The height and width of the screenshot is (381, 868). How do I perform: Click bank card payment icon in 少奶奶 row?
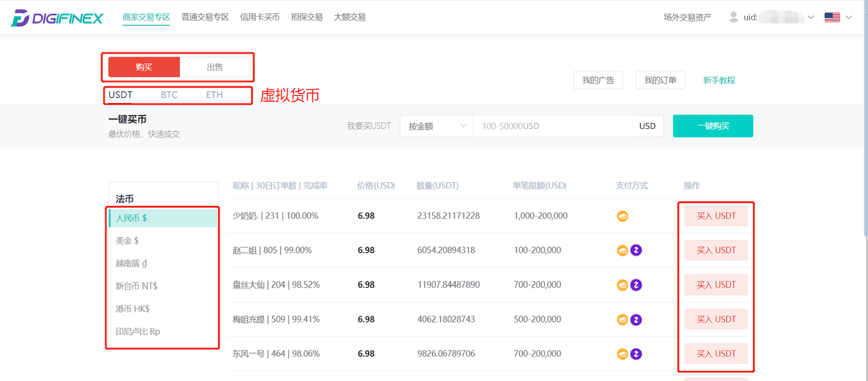[x=622, y=216]
